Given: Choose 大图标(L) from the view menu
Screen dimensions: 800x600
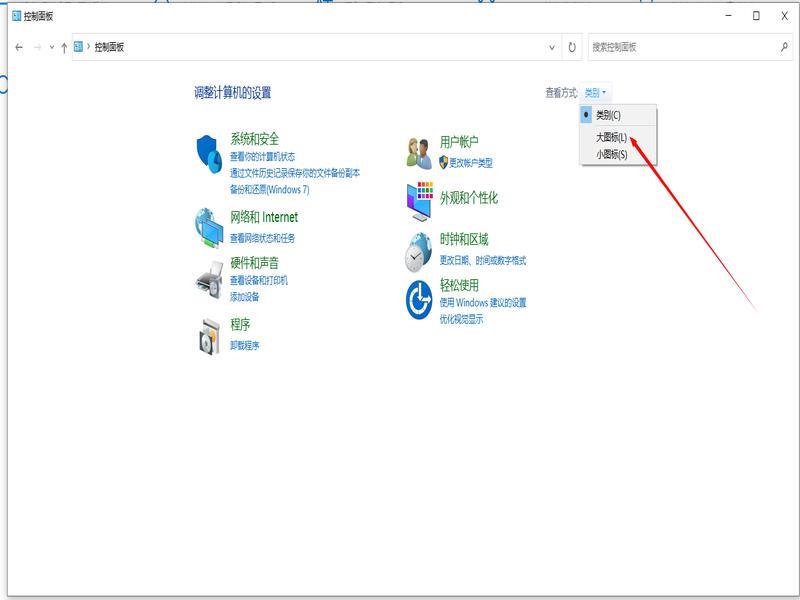Looking at the screenshot, I should 611,137.
